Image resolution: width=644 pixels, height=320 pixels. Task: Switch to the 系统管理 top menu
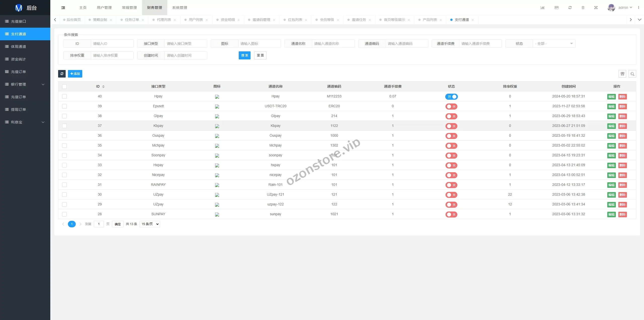[x=180, y=8]
